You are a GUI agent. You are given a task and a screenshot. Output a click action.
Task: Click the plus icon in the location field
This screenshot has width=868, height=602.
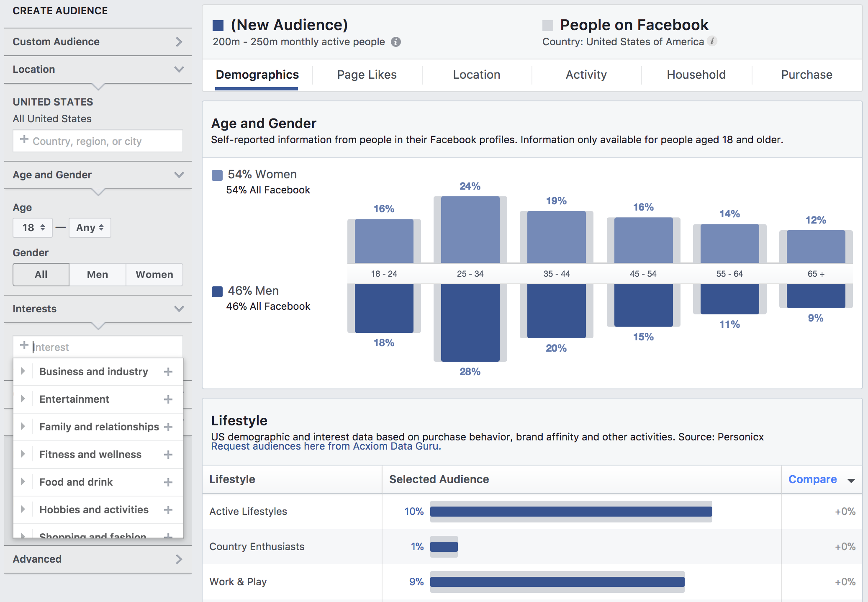(x=24, y=139)
